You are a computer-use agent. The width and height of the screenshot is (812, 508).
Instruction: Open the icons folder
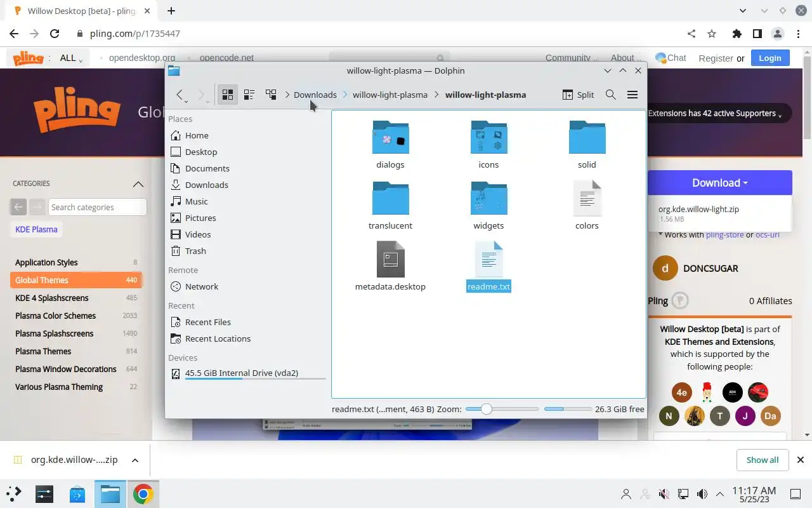coord(488,145)
